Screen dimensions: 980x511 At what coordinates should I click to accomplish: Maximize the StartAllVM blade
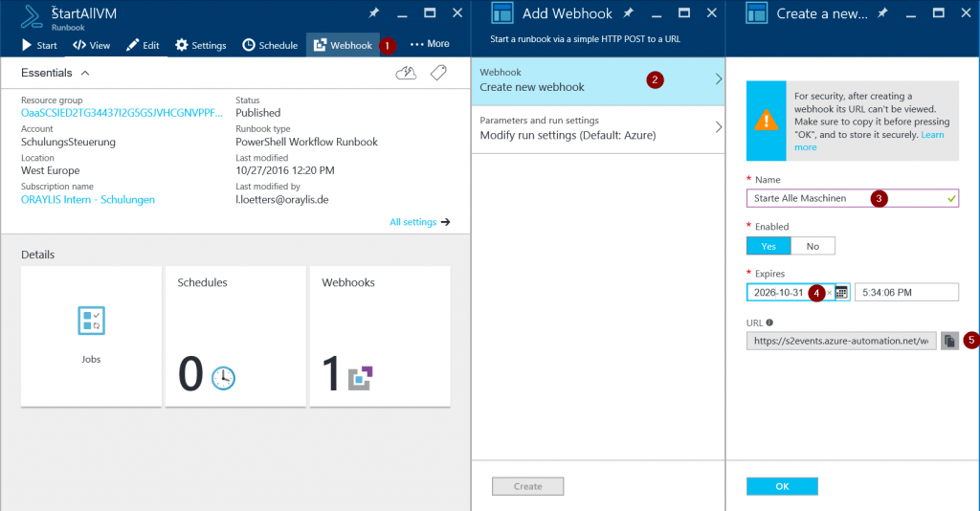430,12
